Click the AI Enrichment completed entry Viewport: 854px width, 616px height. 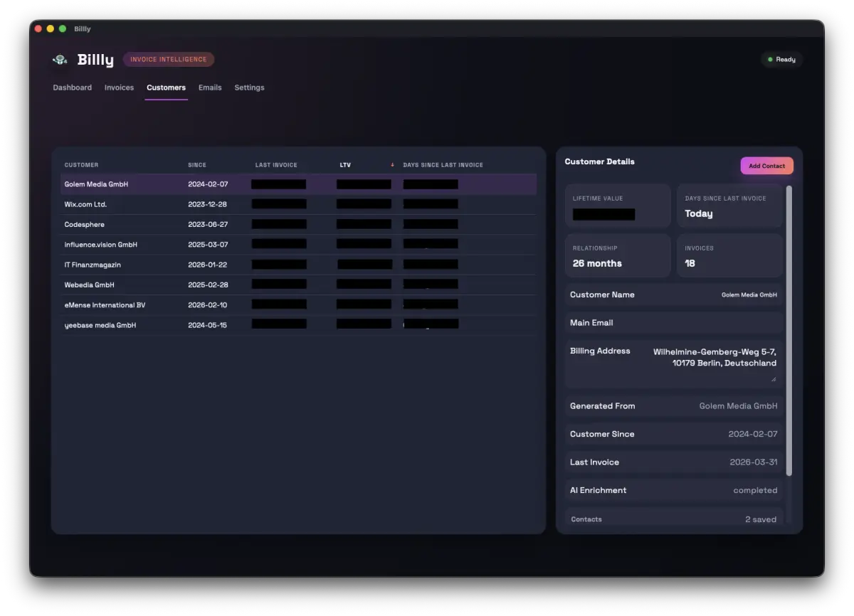point(673,490)
